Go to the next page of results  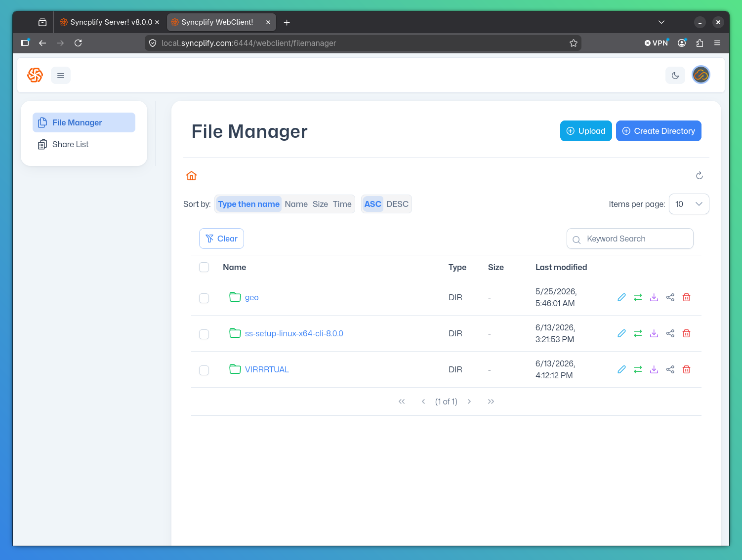tap(469, 401)
